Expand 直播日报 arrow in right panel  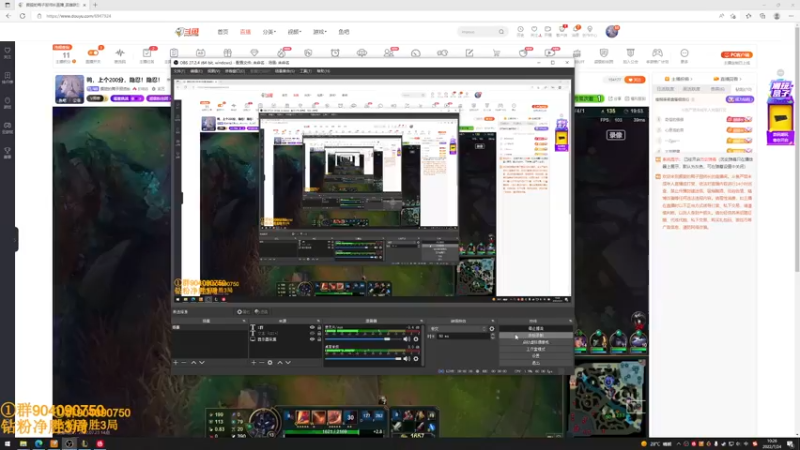[740, 79]
